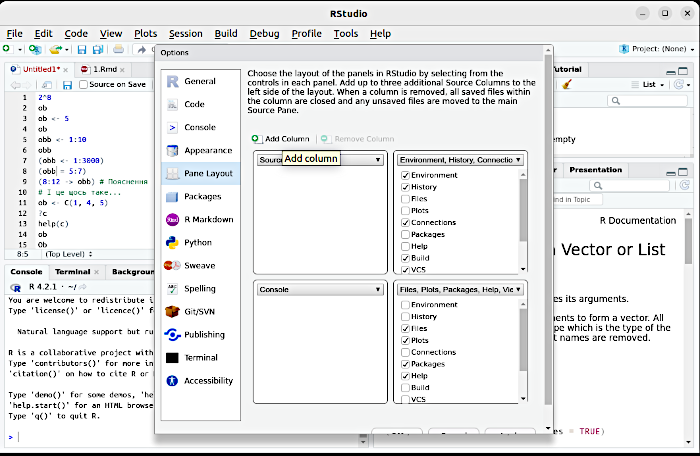Open Appearance options category

point(200,151)
